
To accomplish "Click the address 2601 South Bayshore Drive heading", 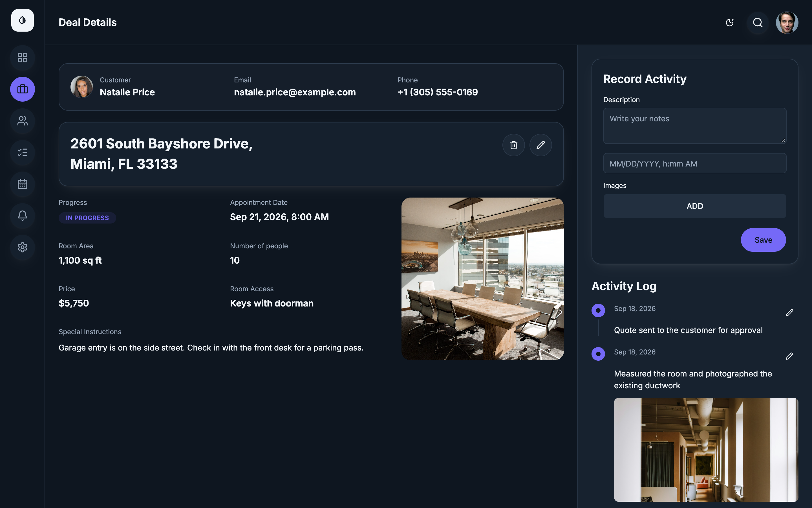I will (x=161, y=154).
